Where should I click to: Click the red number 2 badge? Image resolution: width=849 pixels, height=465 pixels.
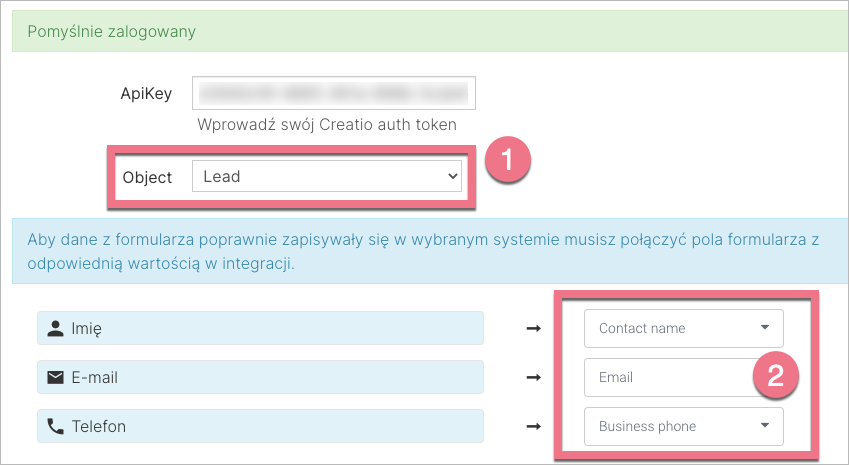click(x=774, y=376)
